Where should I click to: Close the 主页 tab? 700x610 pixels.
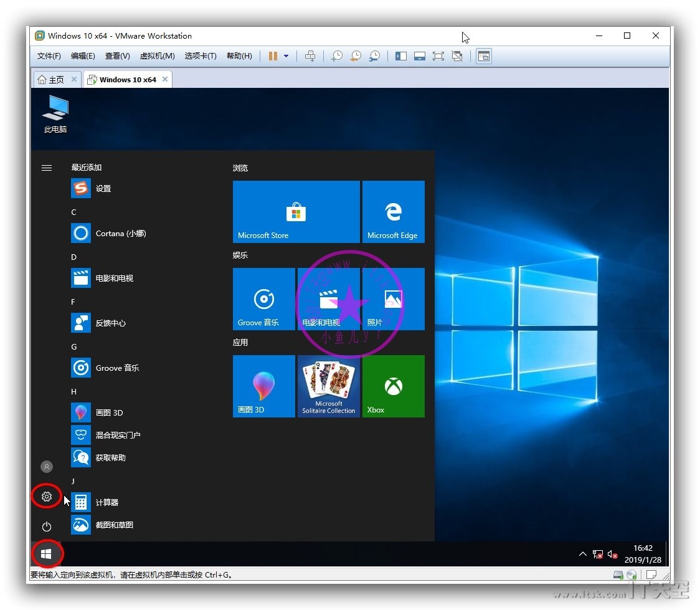(74, 79)
